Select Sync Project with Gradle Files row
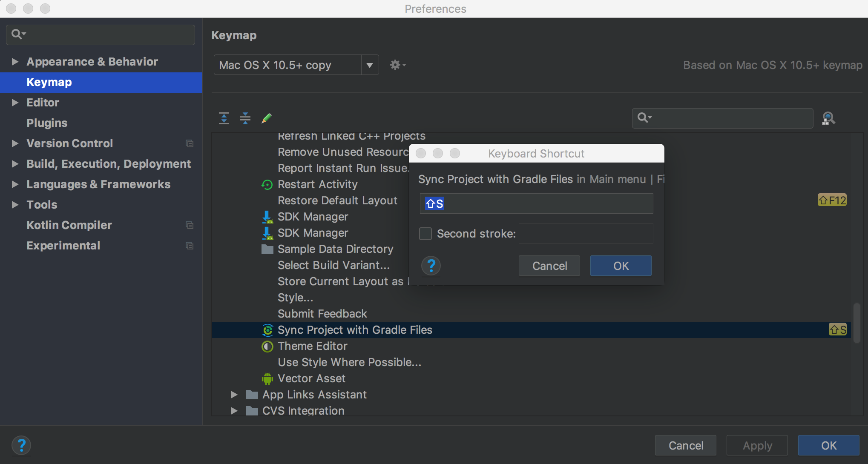 (531, 330)
